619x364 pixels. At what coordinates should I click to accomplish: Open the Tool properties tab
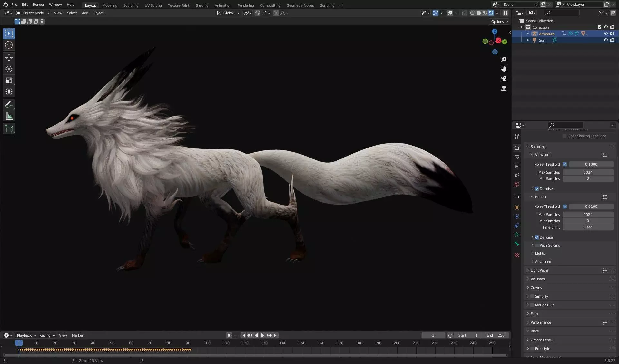[517, 137]
